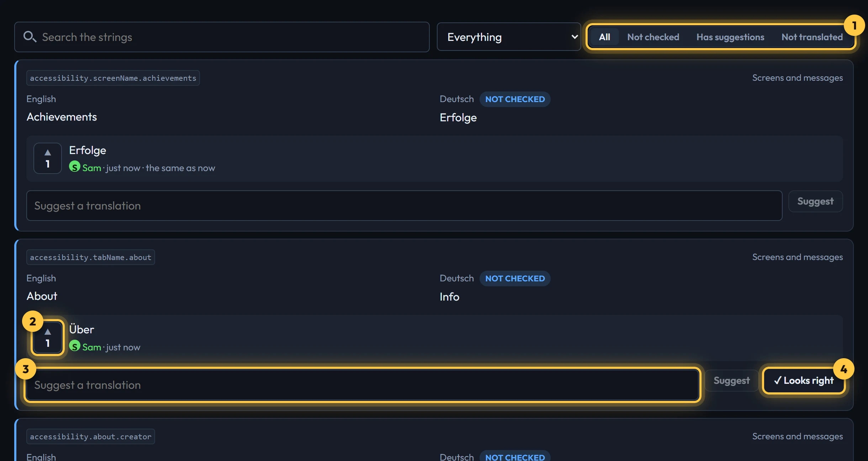Focus suggestion input for Achievements string
868x461 pixels.
coord(404,206)
